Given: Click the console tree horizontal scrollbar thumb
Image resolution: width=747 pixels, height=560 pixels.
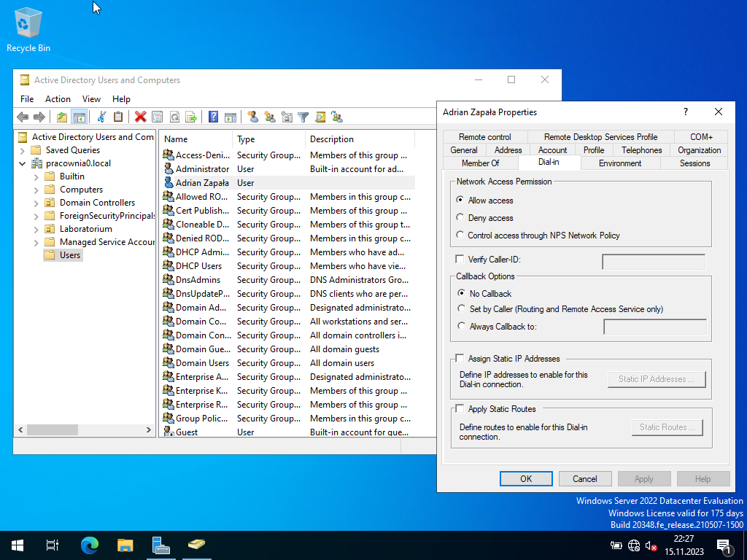Looking at the screenshot, I should click(x=53, y=429).
